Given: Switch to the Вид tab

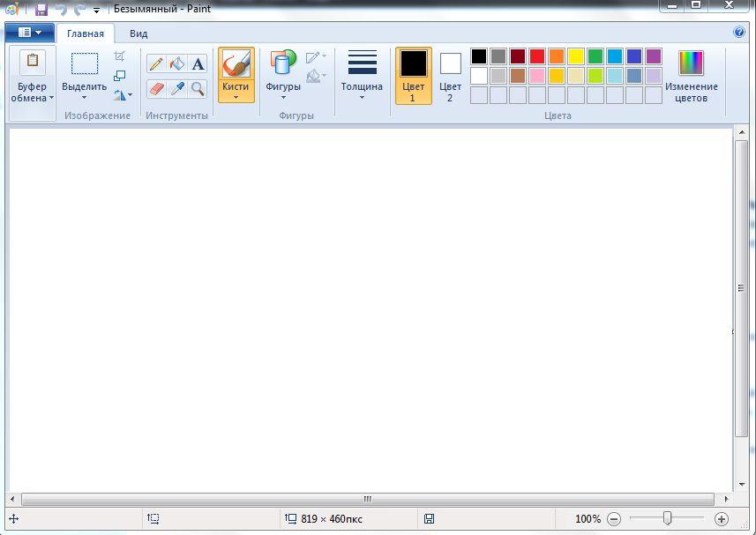Looking at the screenshot, I should [x=138, y=33].
